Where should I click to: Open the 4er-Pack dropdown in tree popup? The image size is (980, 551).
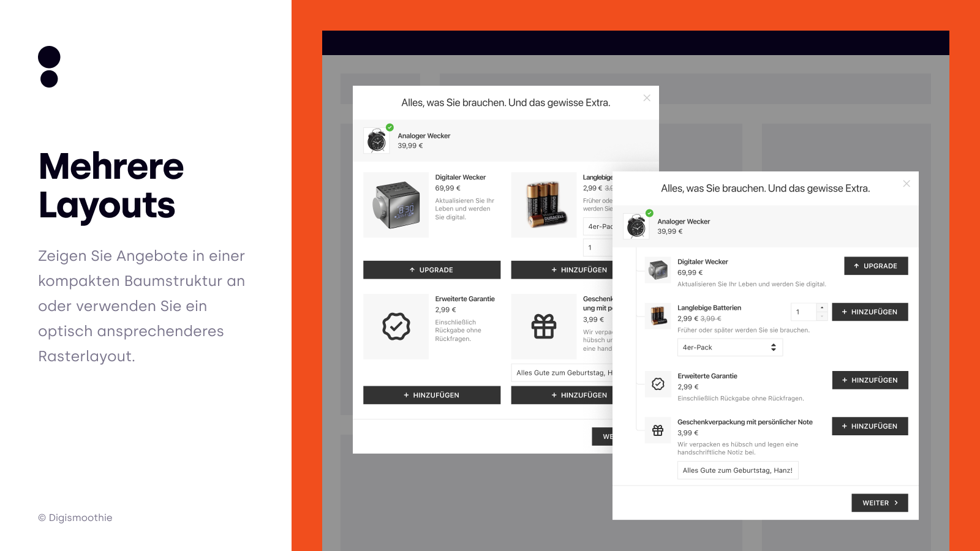tap(730, 347)
